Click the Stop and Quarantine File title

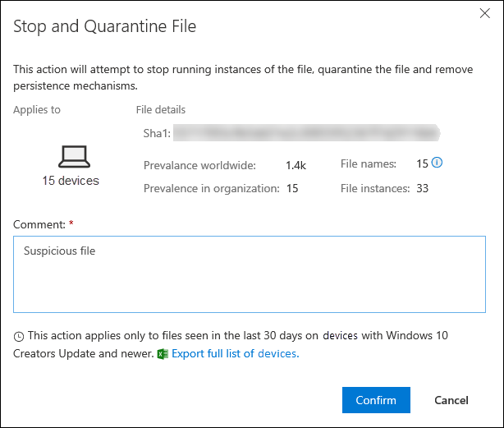(x=105, y=26)
